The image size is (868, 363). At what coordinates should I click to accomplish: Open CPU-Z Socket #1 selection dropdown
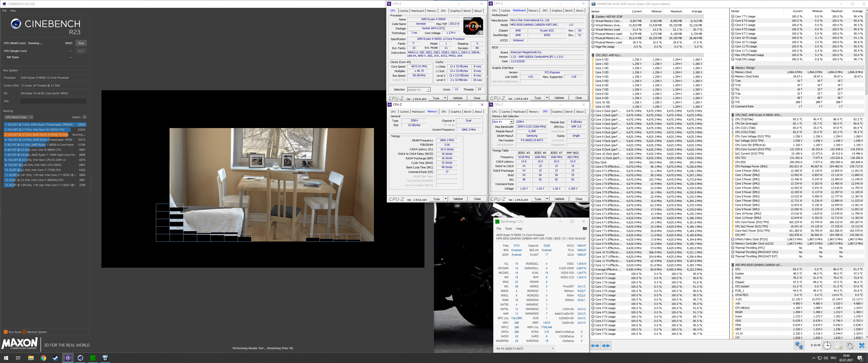419,89
